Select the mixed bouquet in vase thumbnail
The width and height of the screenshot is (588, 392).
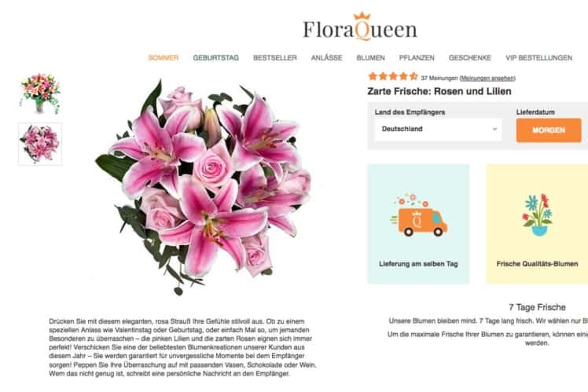[40, 93]
